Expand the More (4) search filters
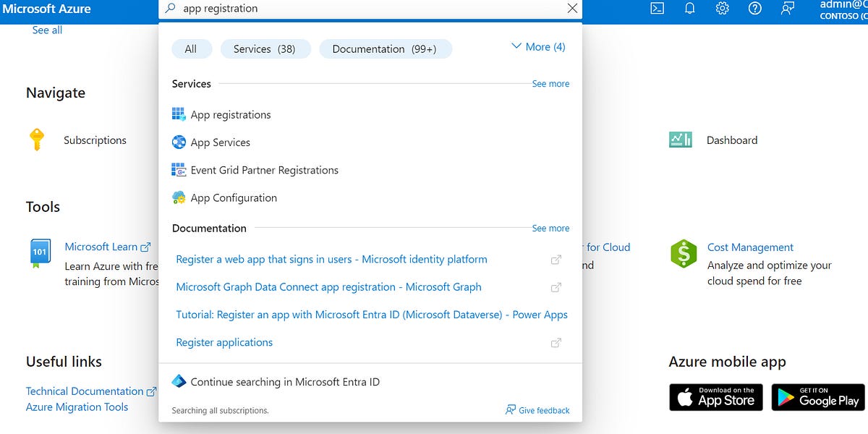This screenshot has width=868, height=434. pyautogui.click(x=538, y=46)
